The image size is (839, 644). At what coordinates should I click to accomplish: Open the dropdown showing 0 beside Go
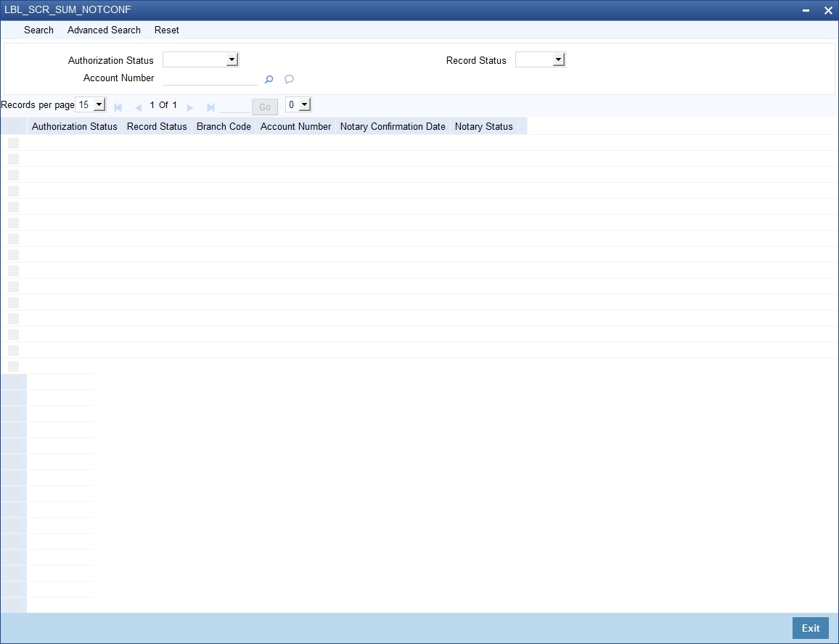(x=298, y=104)
